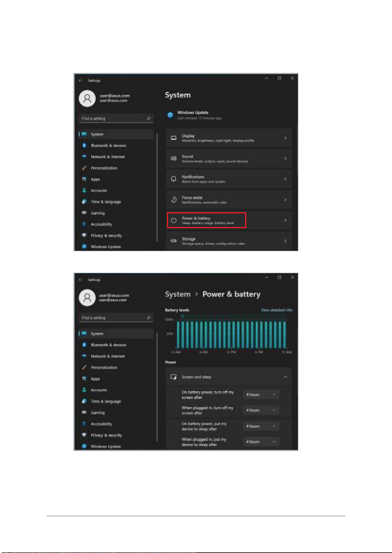Click the Battery levels bar chart
The height and width of the screenshot is (553, 392).
(x=232, y=334)
